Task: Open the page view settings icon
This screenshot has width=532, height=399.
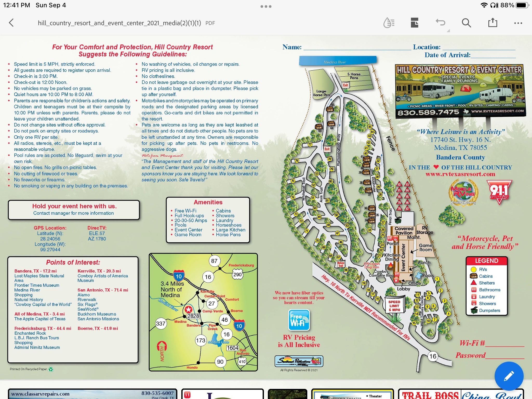Action: point(414,23)
